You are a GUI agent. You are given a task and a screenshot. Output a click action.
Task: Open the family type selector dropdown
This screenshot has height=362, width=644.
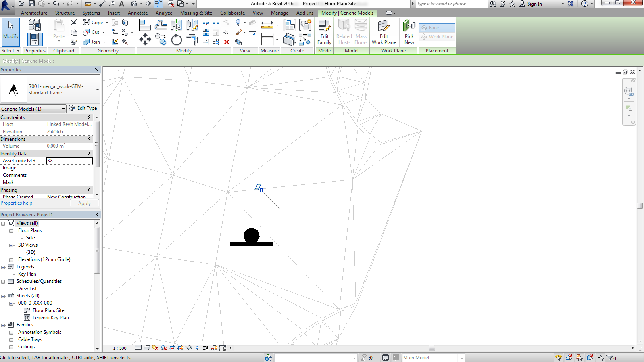coord(97,90)
